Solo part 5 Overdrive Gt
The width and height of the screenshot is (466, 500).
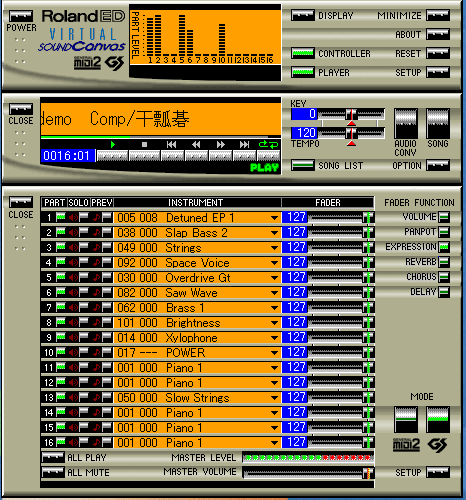pos(83,278)
